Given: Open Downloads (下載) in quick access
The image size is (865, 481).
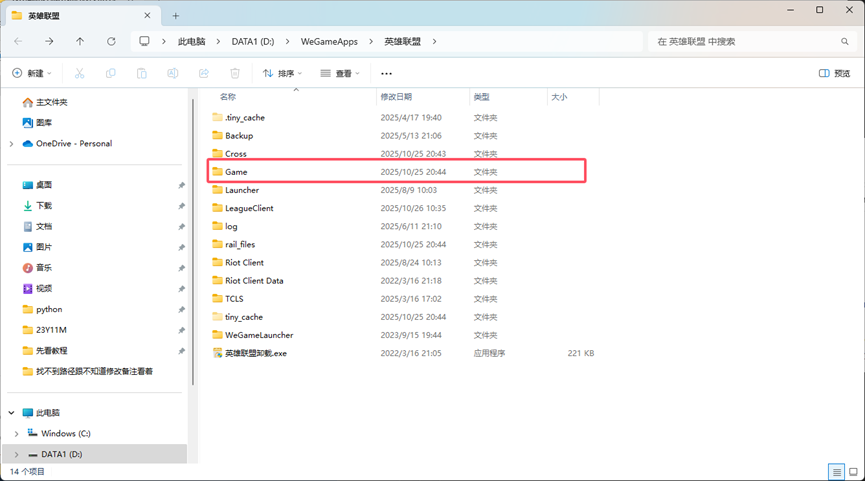Looking at the screenshot, I should [x=37, y=206].
